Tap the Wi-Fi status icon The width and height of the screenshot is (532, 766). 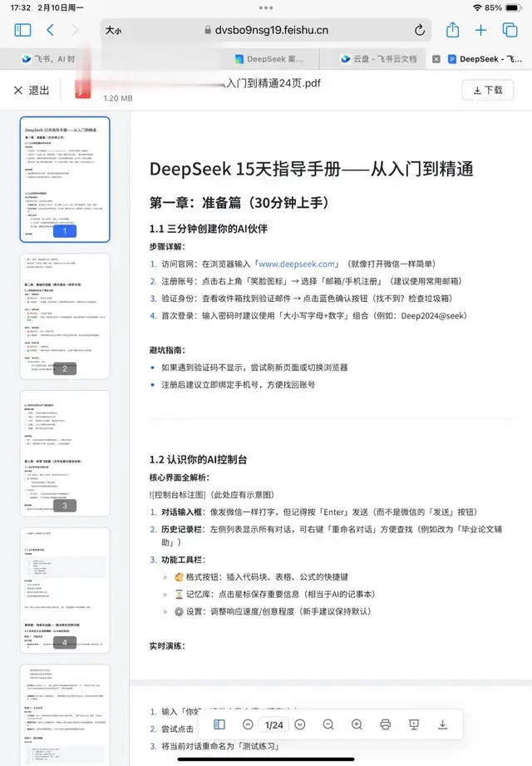point(477,7)
